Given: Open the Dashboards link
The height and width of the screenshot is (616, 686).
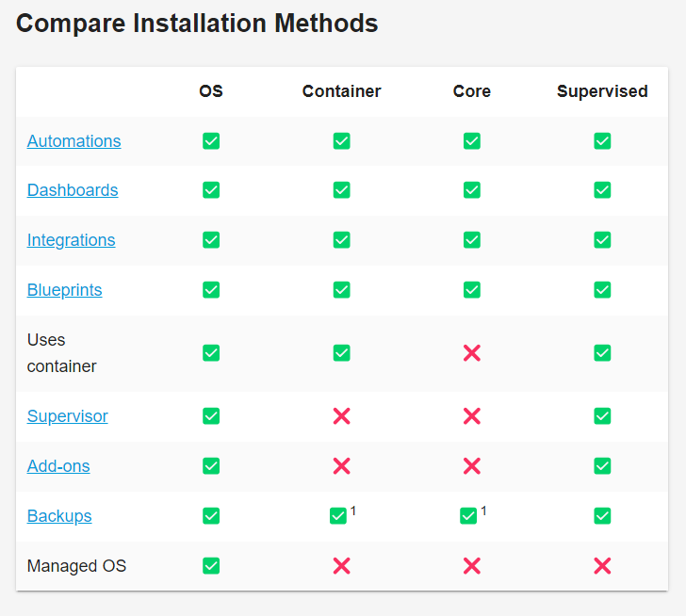Looking at the screenshot, I should [x=73, y=190].
